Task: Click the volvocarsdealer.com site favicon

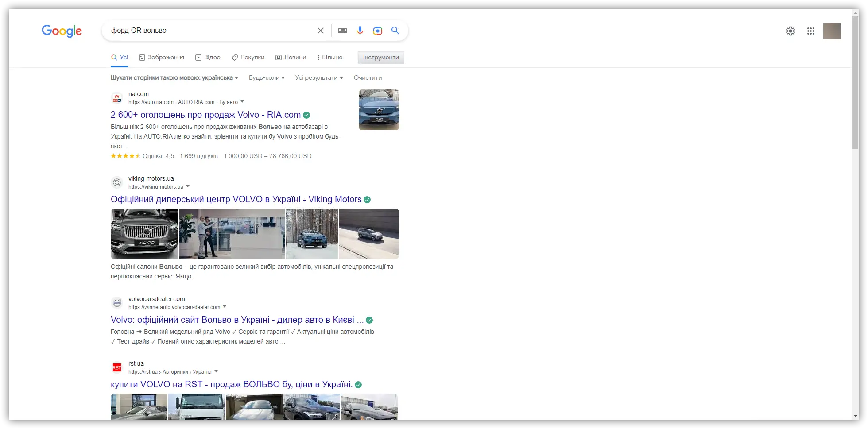Action: point(117,303)
